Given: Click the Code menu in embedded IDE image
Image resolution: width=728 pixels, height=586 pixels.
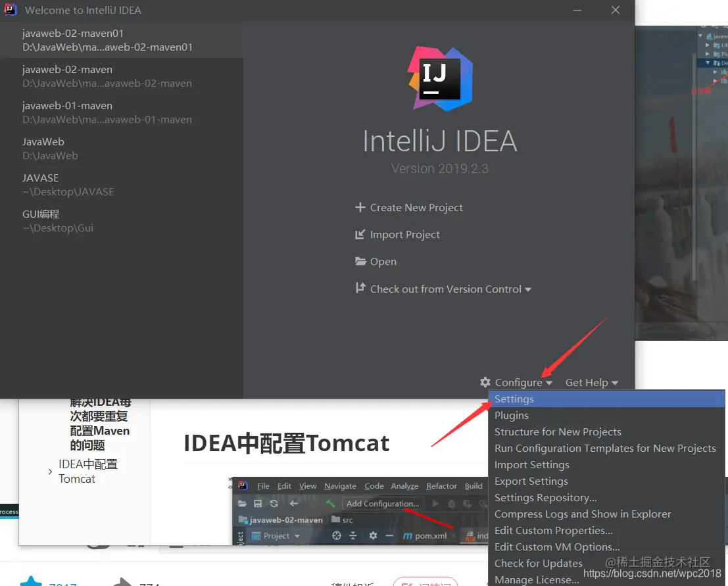Looking at the screenshot, I should click(374, 485).
